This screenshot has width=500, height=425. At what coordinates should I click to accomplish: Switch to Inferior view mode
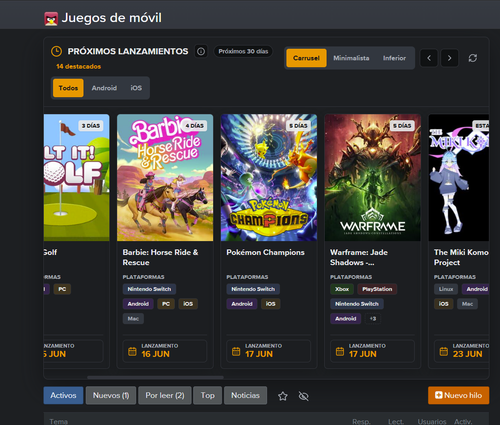pos(394,58)
